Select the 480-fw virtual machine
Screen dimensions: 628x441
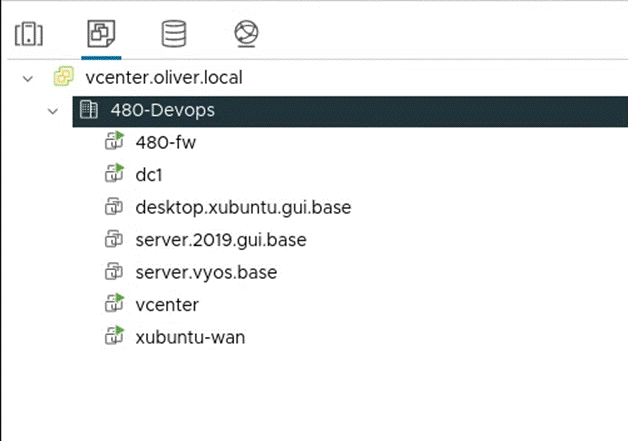tap(165, 142)
